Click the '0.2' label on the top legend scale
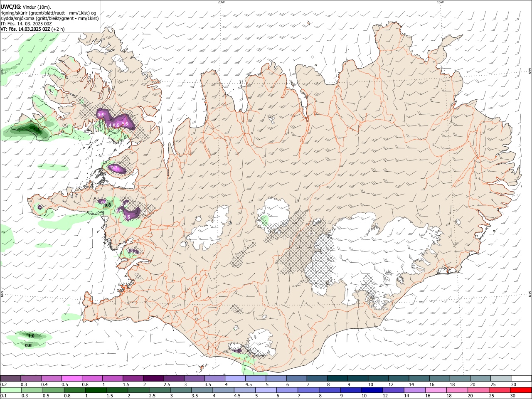 click(3, 384)
